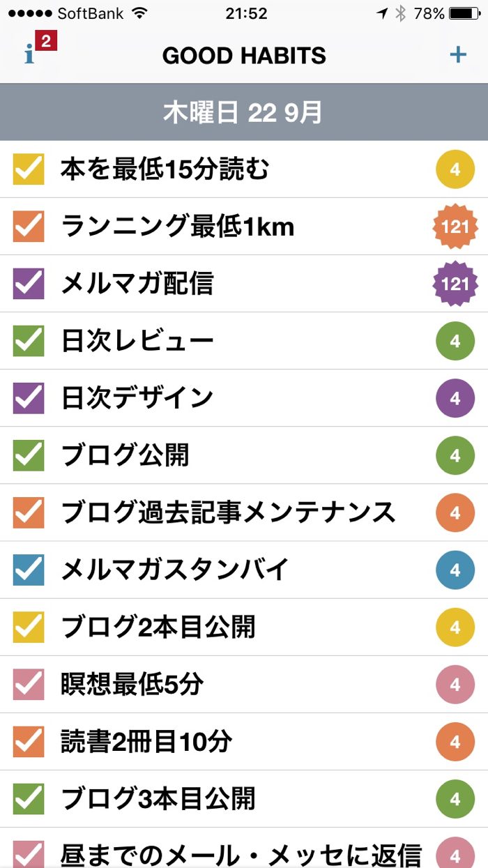Toggle the 読書2冊目10分 checkbox
The width and height of the screenshot is (488, 868).
pyautogui.click(x=29, y=741)
